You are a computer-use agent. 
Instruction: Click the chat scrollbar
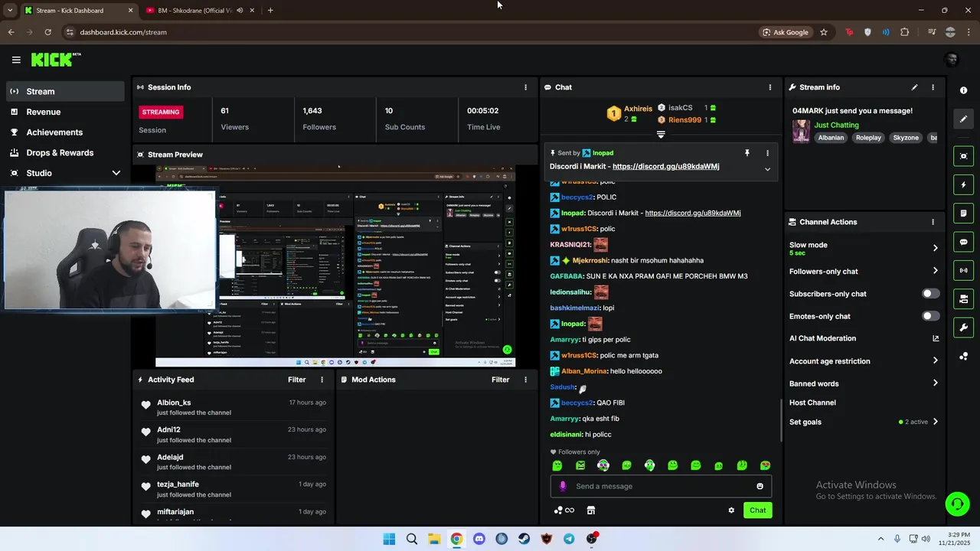click(x=780, y=419)
